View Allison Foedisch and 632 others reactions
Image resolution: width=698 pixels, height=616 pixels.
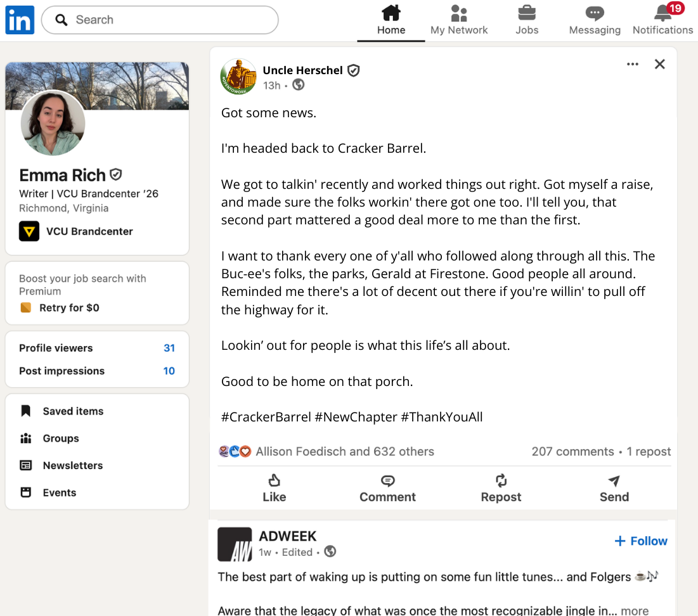[344, 451]
